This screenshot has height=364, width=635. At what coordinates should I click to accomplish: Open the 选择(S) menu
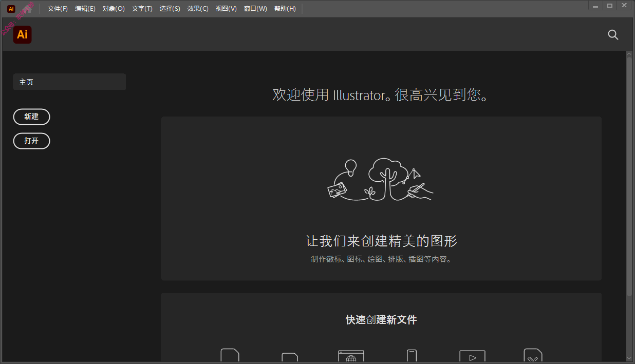click(170, 9)
